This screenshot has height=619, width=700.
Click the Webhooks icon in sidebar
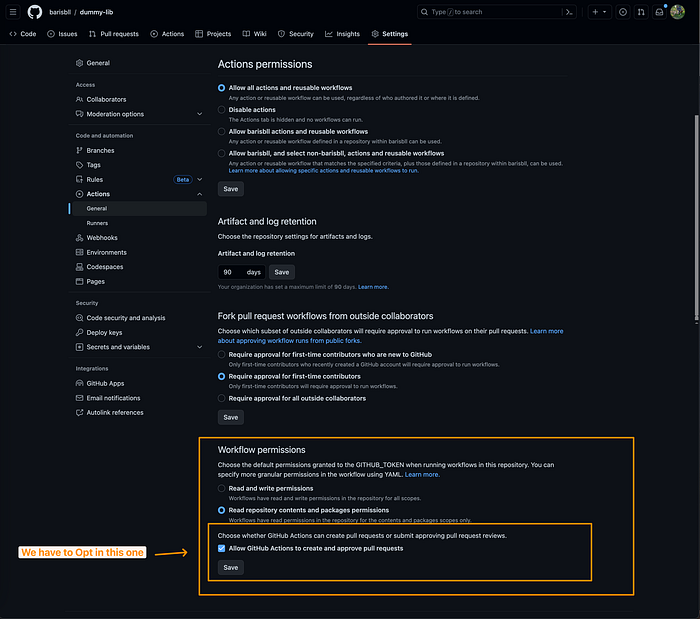click(79, 238)
